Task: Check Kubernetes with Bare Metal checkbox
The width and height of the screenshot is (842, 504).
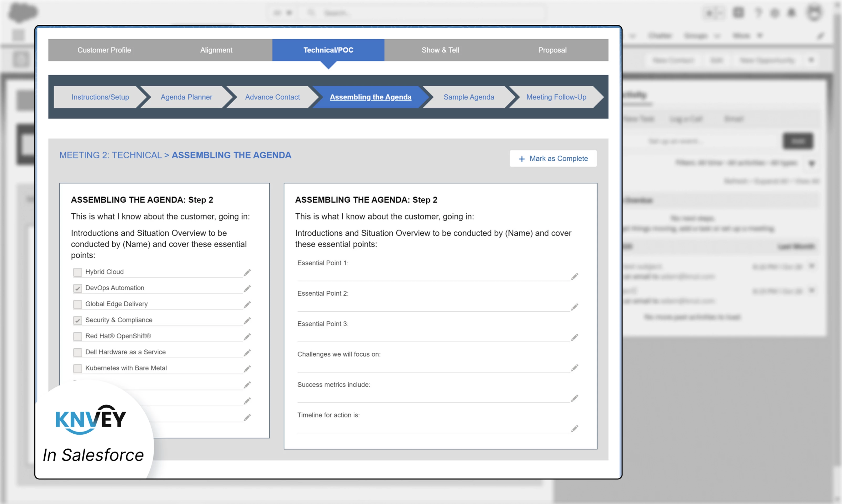Action: click(x=77, y=368)
